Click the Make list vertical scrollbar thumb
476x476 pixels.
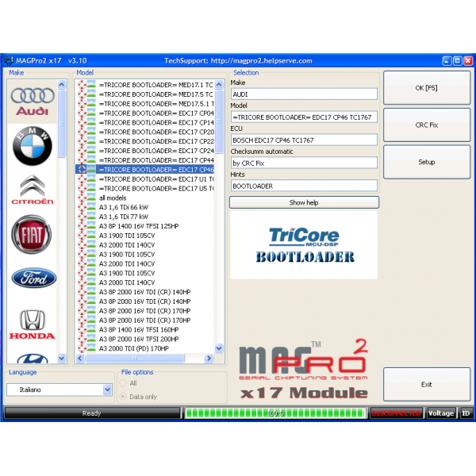pyautogui.click(x=62, y=124)
